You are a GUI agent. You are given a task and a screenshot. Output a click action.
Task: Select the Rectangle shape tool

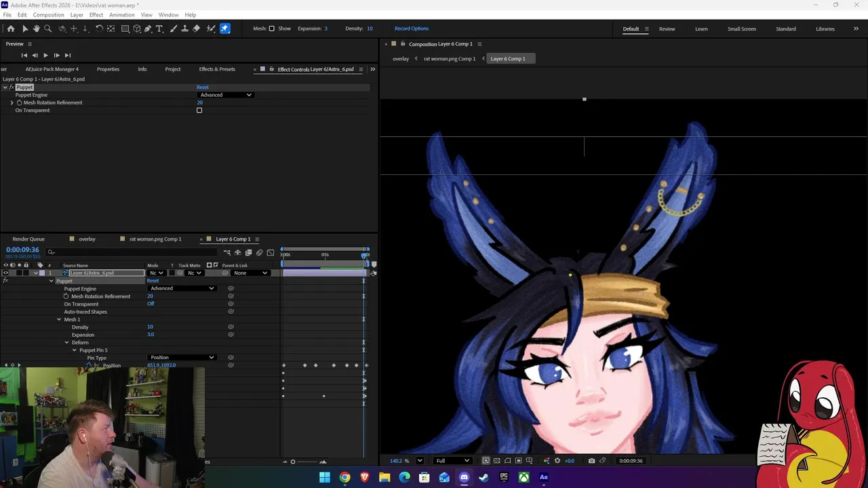[x=125, y=28]
